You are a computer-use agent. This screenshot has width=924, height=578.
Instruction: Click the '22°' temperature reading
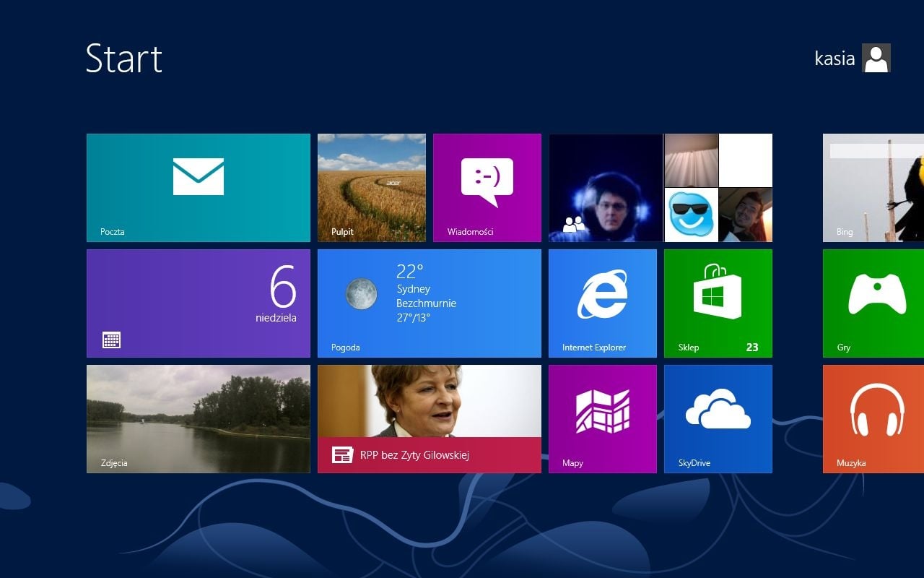tap(409, 272)
